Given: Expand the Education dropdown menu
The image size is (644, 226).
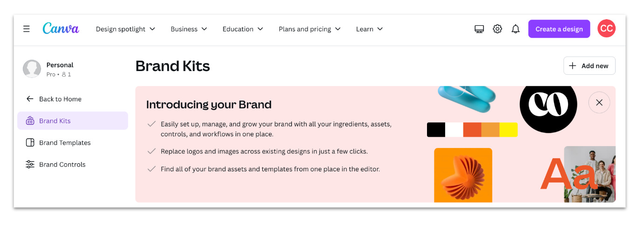Looking at the screenshot, I should point(243,29).
